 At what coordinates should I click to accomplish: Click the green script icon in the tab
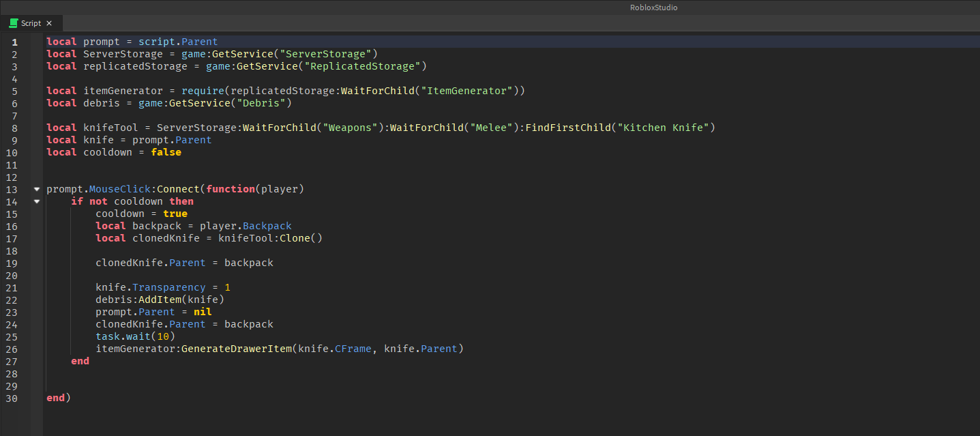point(12,23)
